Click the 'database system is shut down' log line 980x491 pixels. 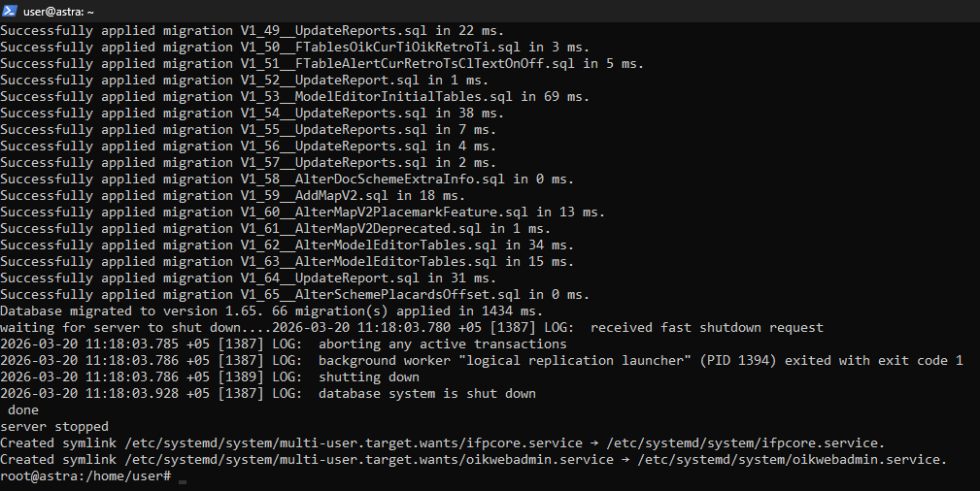pos(426,394)
